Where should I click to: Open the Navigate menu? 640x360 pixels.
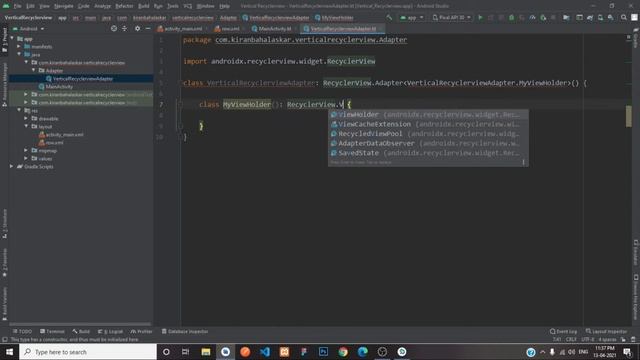click(64, 6)
